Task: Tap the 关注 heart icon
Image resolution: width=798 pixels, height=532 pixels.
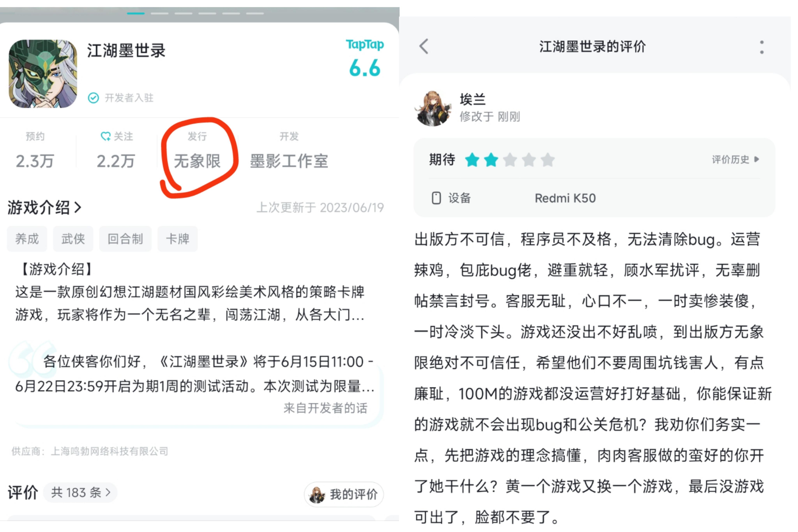Action: pyautogui.click(x=105, y=136)
